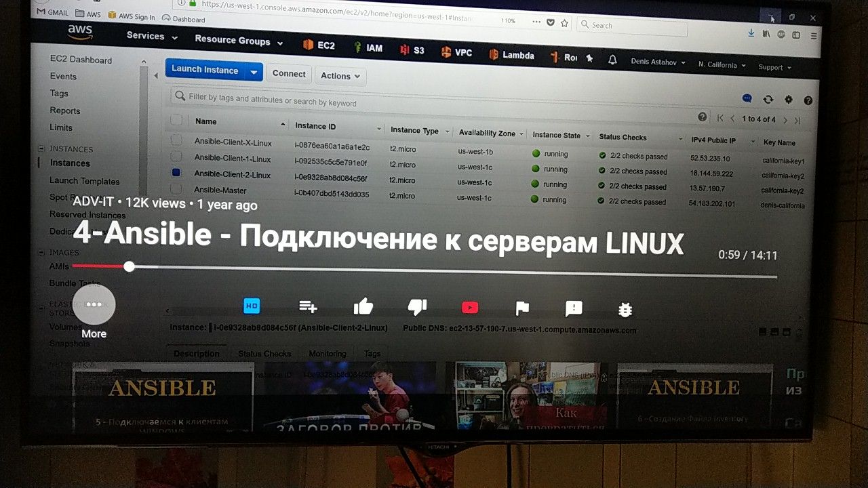Open the Actions dropdown
The width and height of the screenshot is (868, 488).
(340, 76)
